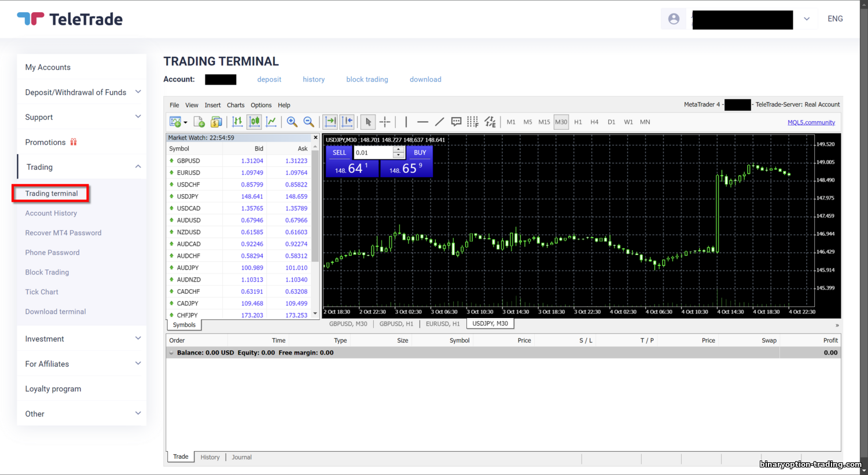The height and width of the screenshot is (475, 868).
Task: Click the blue SELL button
Action: pos(340,152)
